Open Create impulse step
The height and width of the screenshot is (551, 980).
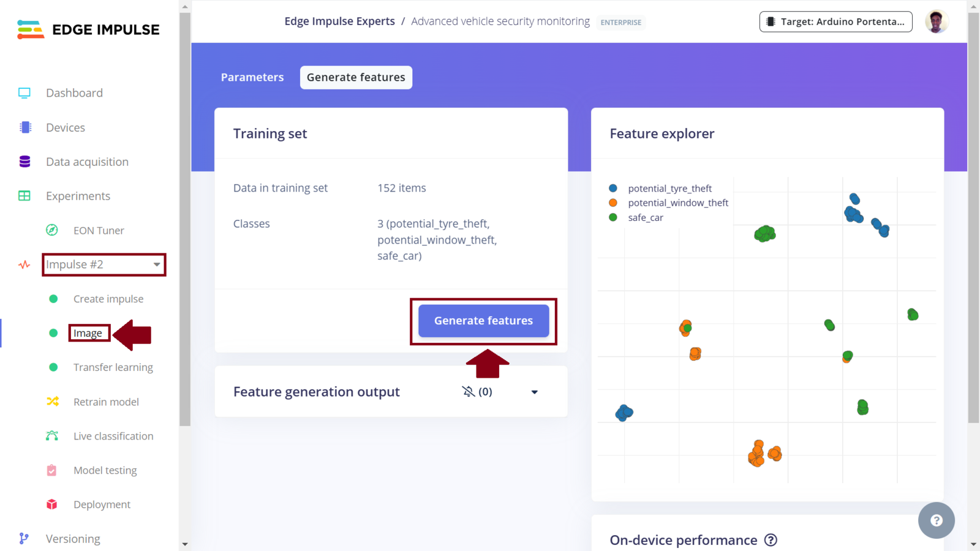click(108, 299)
